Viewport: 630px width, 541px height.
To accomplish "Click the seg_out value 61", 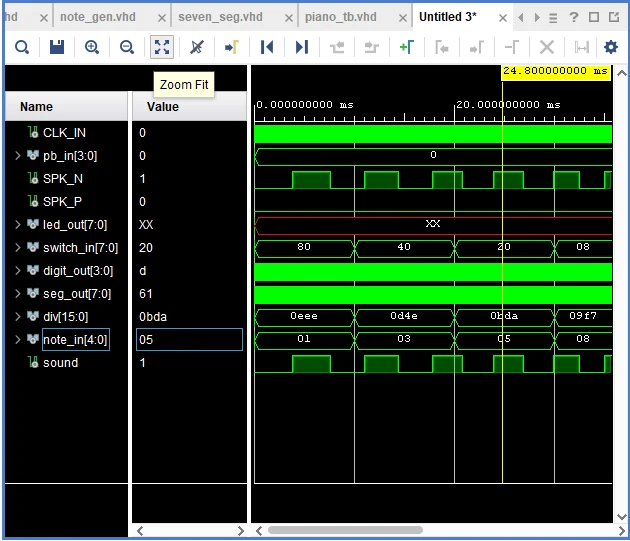I will tap(145, 294).
